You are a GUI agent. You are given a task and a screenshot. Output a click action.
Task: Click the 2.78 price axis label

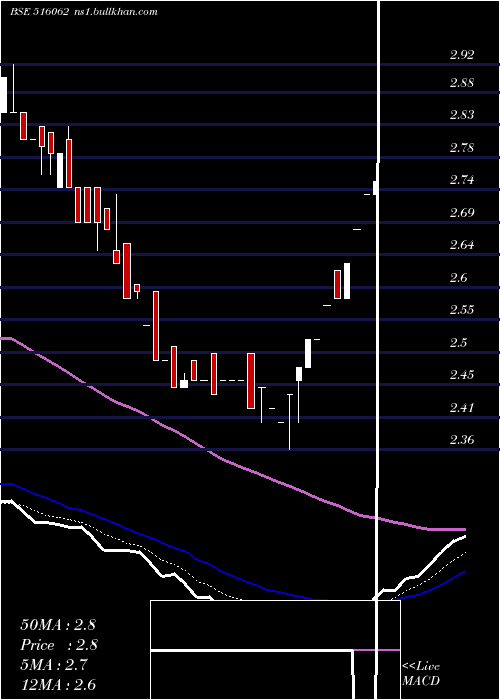point(462,147)
